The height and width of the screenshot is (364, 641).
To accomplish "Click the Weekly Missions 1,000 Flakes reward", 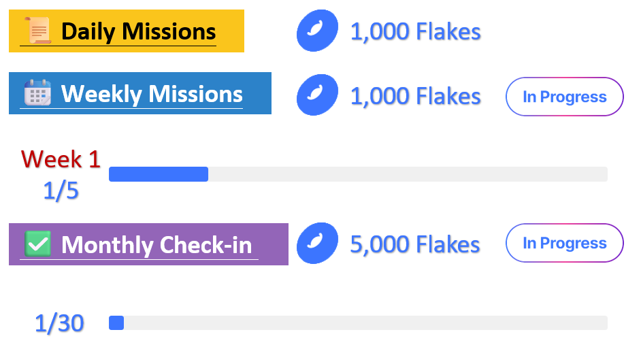I will pyautogui.click(x=415, y=96).
